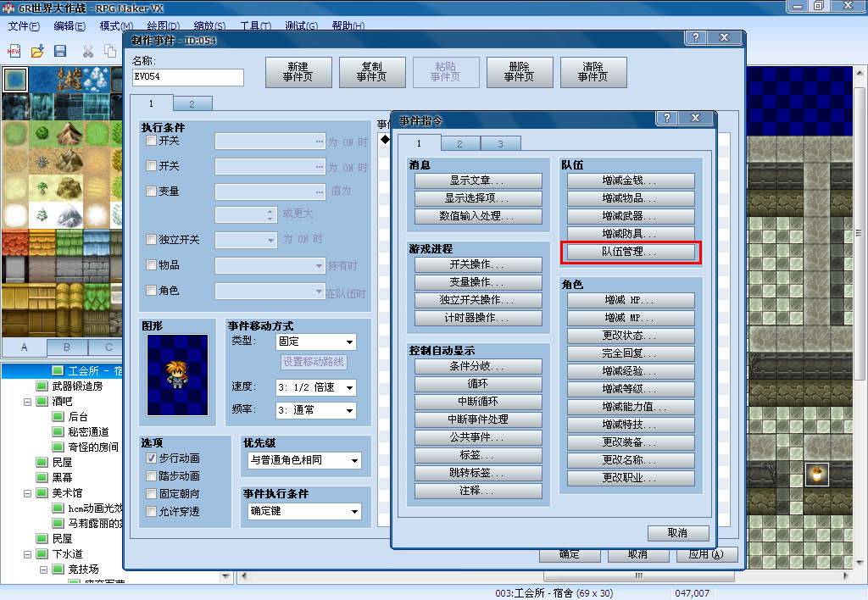Collapse the 美术馆 map tree node
Image resolution: width=868 pixels, height=600 pixels.
[x=27, y=493]
